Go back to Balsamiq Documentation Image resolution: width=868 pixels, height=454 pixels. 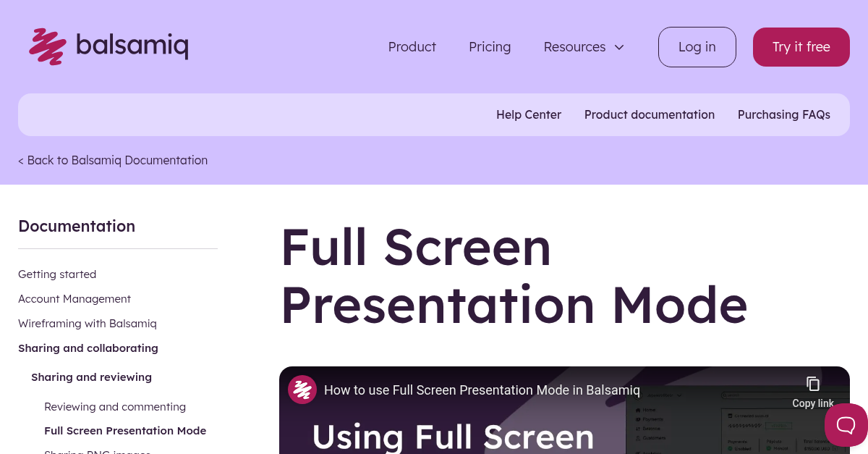pyautogui.click(x=113, y=160)
